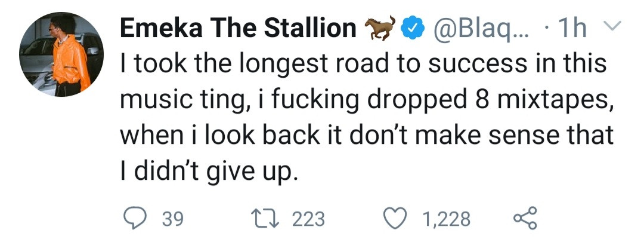Click the 223 retweets count
Screen dimensions: 644x242
pos(308,219)
